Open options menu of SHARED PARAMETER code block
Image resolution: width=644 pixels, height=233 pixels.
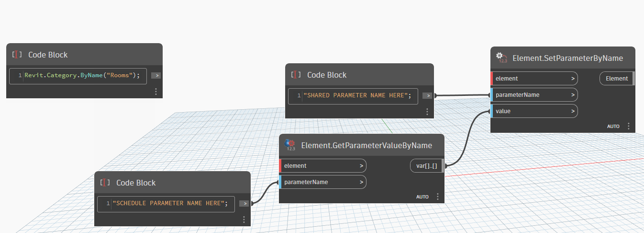tap(427, 111)
